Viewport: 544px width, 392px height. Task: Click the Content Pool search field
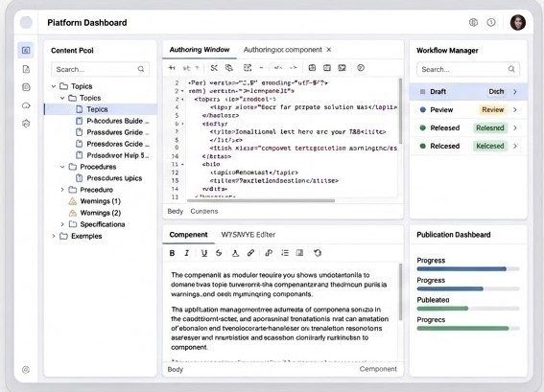101,69
